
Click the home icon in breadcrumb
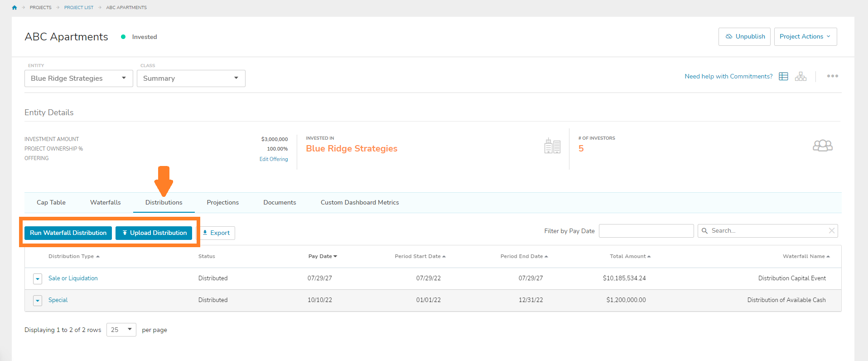14,8
